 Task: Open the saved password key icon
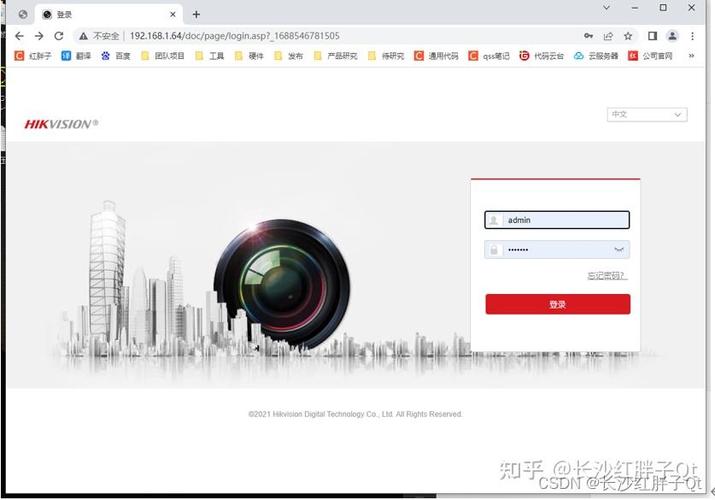[x=588, y=36]
